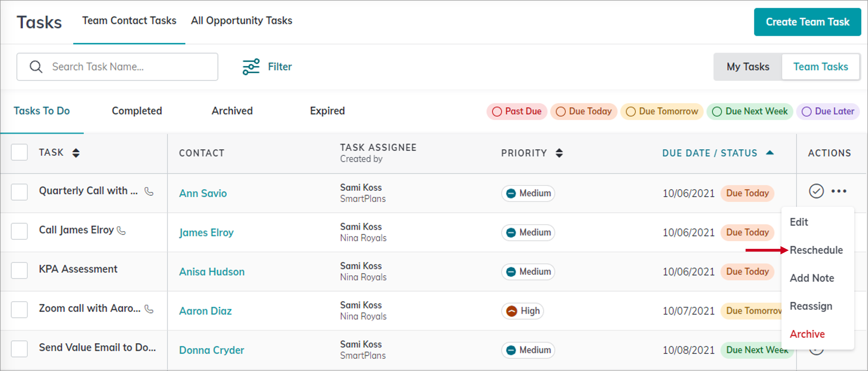The height and width of the screenshot is (371, 868).
Task: Check the KPA Assessment task checkbox
Action: 19,270
